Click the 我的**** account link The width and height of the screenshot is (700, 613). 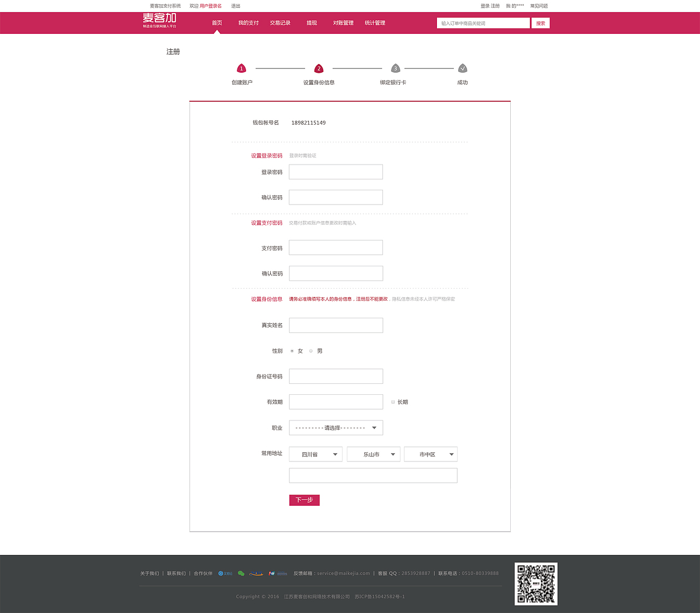pos(515,6)
